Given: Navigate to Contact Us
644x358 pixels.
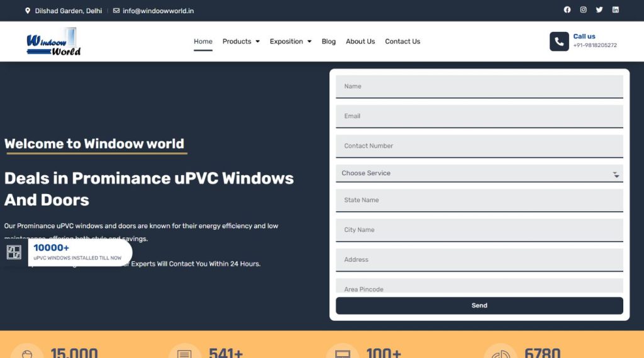Looking at the screenshot, I should coord(402,41).
